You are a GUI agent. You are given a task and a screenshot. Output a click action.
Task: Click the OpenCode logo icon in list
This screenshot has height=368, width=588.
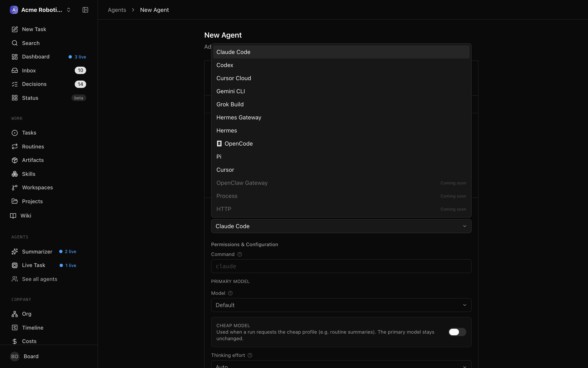(x=219, y=144)
